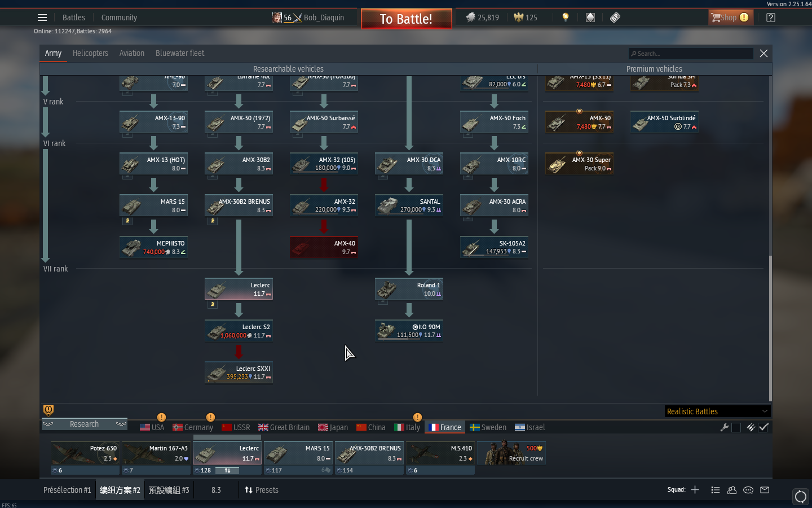This screenshot has width=812, height=508.
Task: Select AMX-30 DCA in the research tree
Action: (x=409, y=164)
